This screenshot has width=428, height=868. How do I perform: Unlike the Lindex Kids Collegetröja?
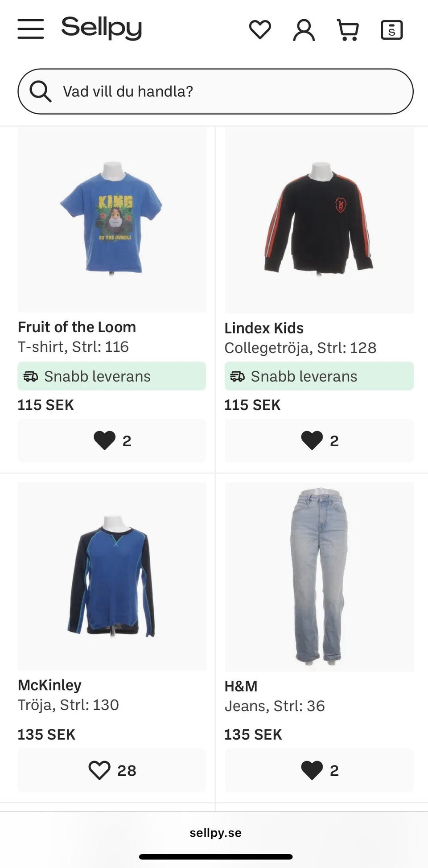point(319,440)
